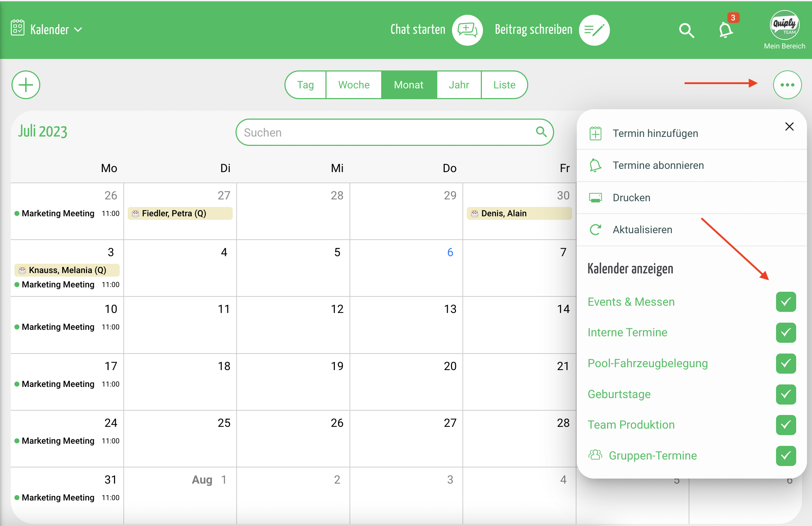Open the three-dots options menu

[787, 85]
